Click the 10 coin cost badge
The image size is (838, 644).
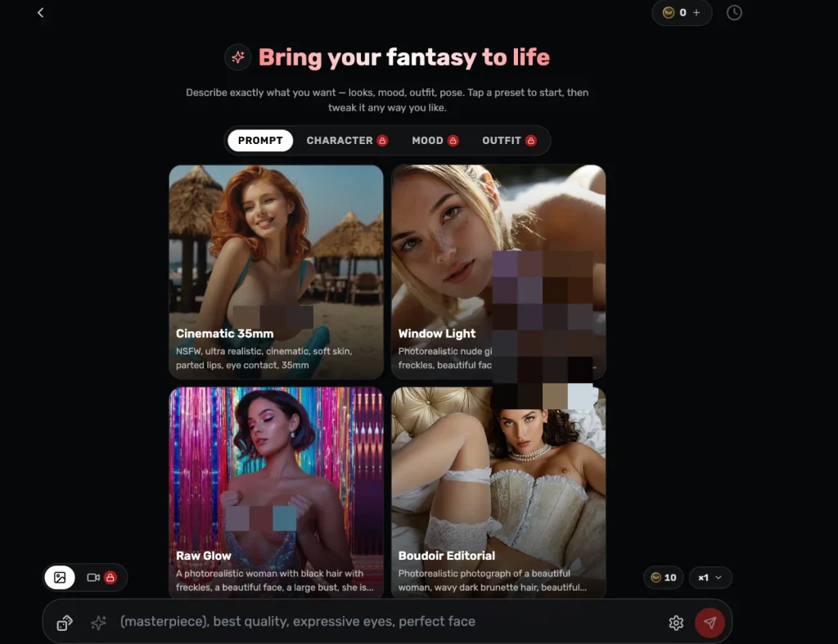[663, 578]
